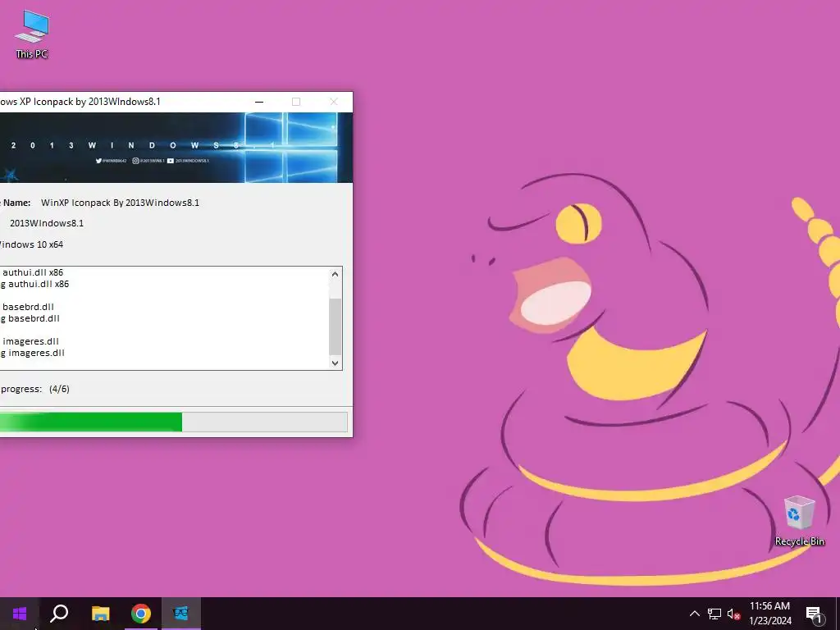Click the 'Windows 10 x64' text
This screenshot has width=840, height=630.
click(x=32, y=244)
